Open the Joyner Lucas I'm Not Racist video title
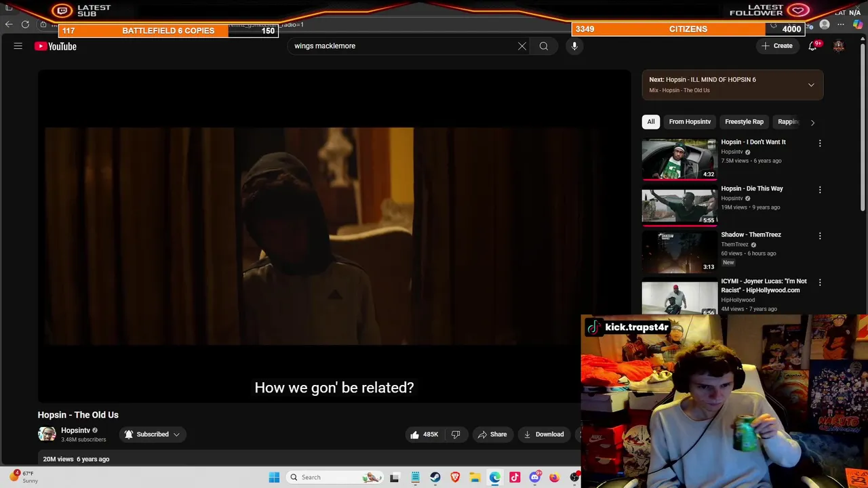Image resolution: width=868 pixels, height=488 pixels. (764, 285)
